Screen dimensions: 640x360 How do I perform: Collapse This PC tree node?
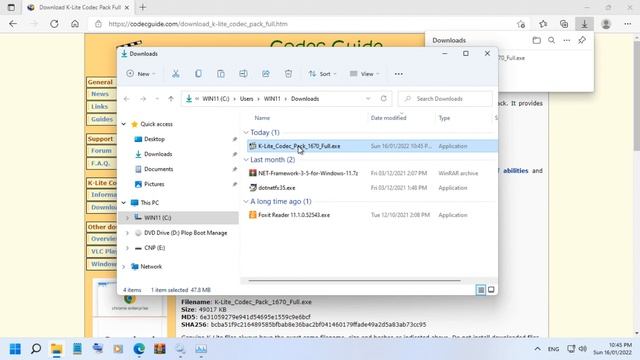pyautogui.click(x=124, y=203)
